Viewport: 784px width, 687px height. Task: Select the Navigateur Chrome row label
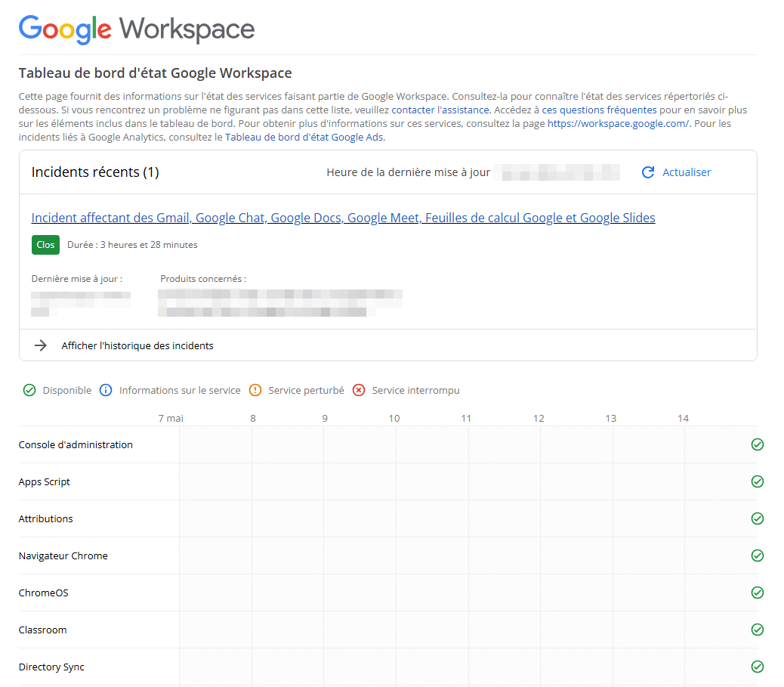[x=63, y=556]
